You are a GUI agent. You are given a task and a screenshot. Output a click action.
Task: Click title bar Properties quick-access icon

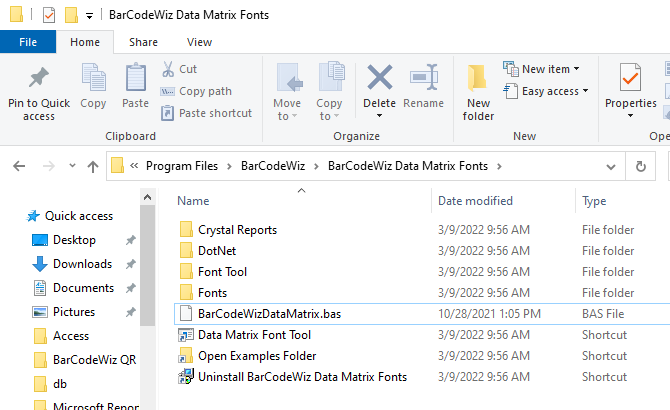pos(49,15)
